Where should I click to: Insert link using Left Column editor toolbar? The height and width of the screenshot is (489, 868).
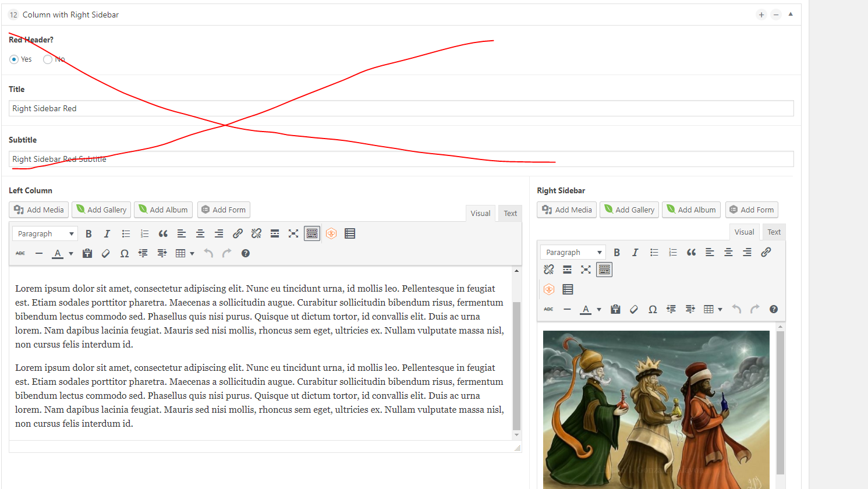coord(238,233)
